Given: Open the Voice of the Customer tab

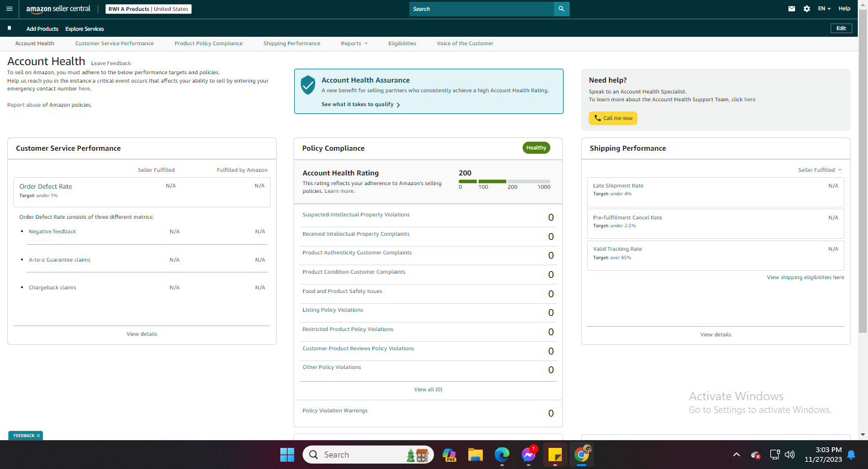Looking at the screenshot, I should [x=465, y=43].
